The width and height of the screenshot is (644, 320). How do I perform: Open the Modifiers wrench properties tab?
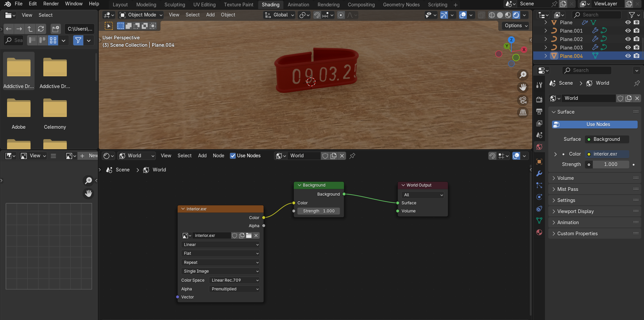coord(539,173)
